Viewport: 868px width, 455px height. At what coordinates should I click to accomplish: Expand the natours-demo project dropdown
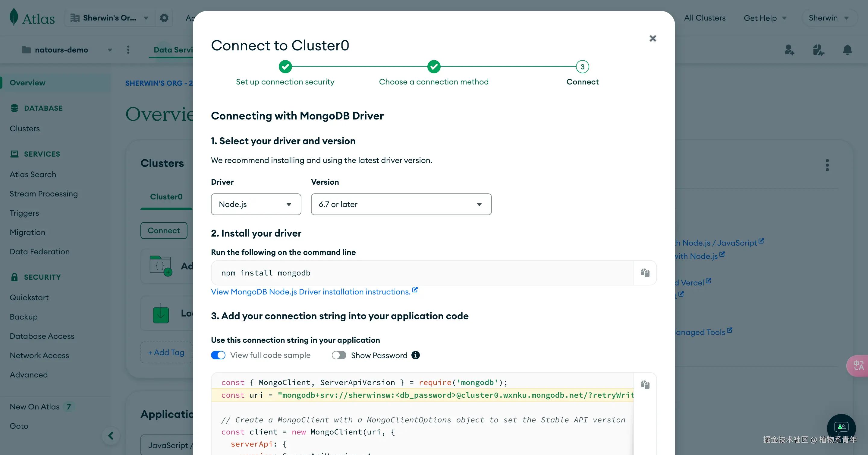pos(110,50)
